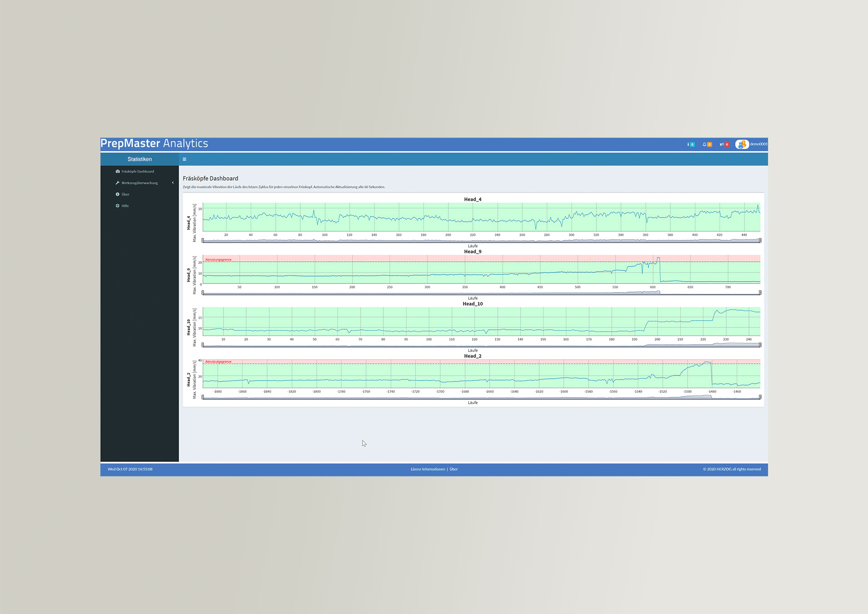Open the Über sidebar entry
This screenshot has height=614, width=868.
pos(125,194)
